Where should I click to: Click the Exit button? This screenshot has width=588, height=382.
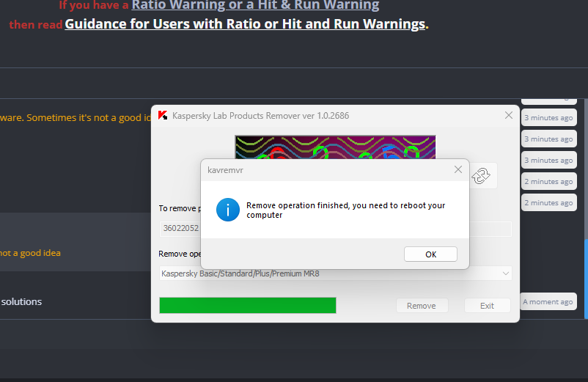487,306
